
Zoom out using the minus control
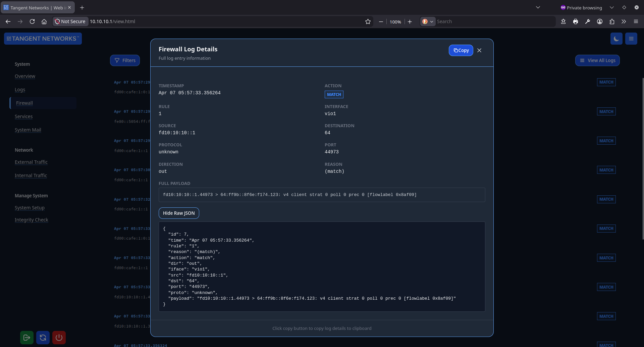coord(381,21)
